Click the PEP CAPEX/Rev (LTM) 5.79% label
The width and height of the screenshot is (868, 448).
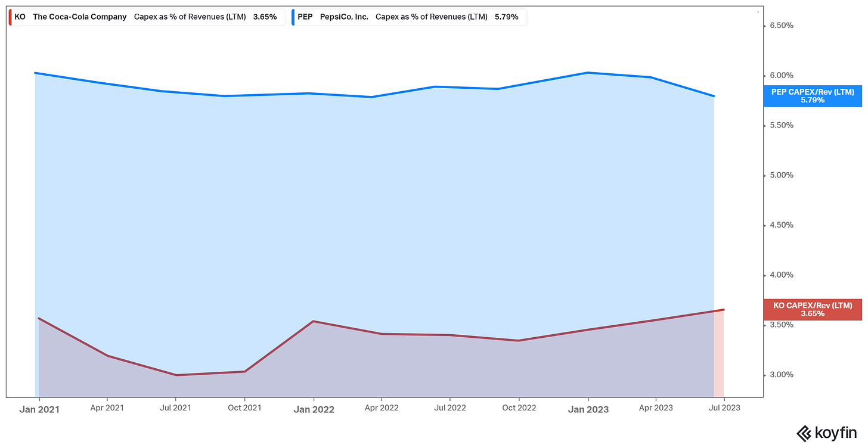pos(813,96)
